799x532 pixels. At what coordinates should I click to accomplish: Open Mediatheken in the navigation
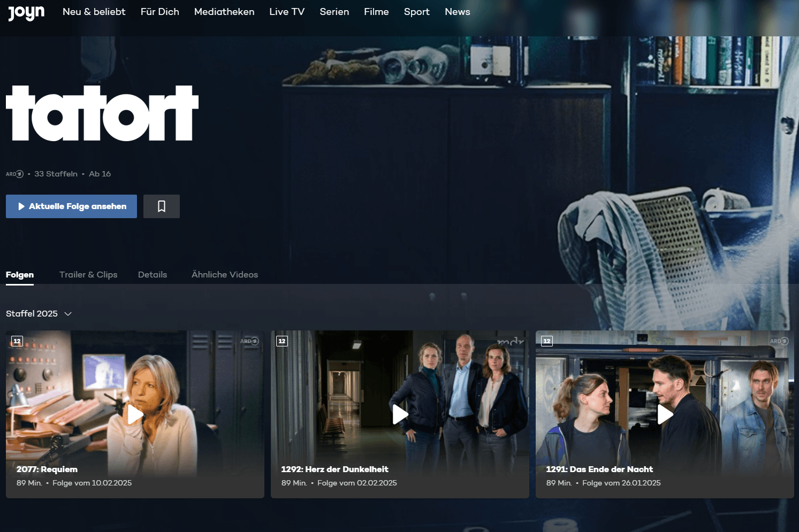click(x=224, y=12)
